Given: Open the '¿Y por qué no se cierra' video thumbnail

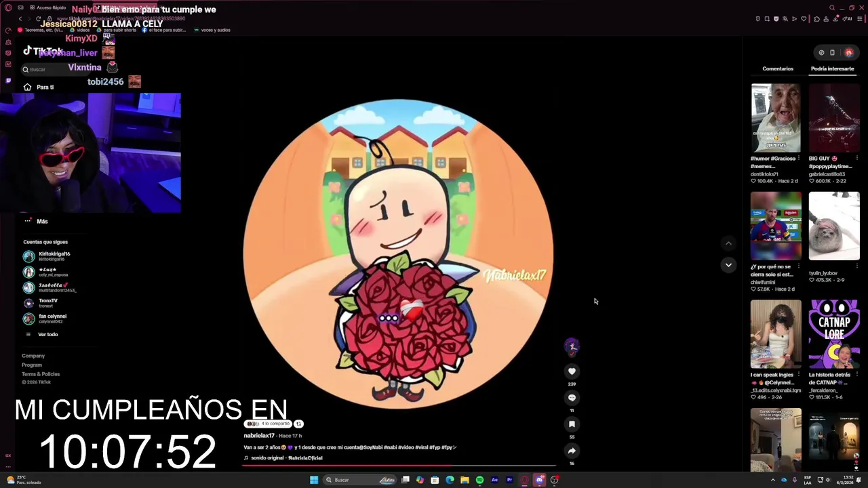Looking at the screenshot, I should (x=776, y=226).
